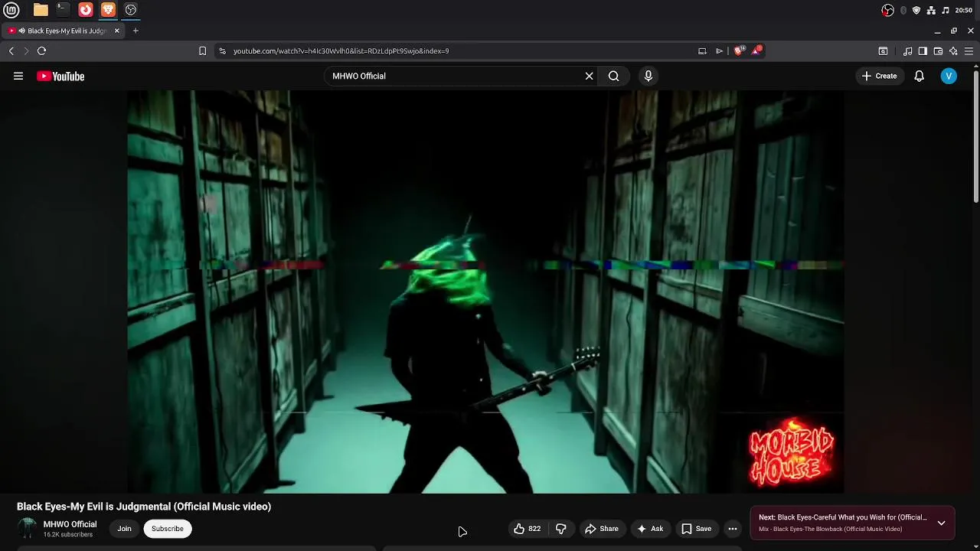Switch to OBS Studio in the taskbar
The height and width of the screenshot is (551, 980).
131,10
